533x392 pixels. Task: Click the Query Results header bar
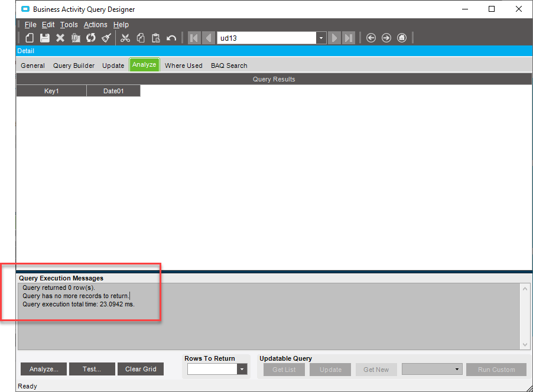pos(274,79)
